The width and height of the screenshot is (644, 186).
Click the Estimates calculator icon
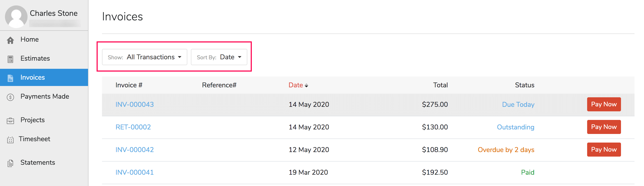[x=10, y=59]
